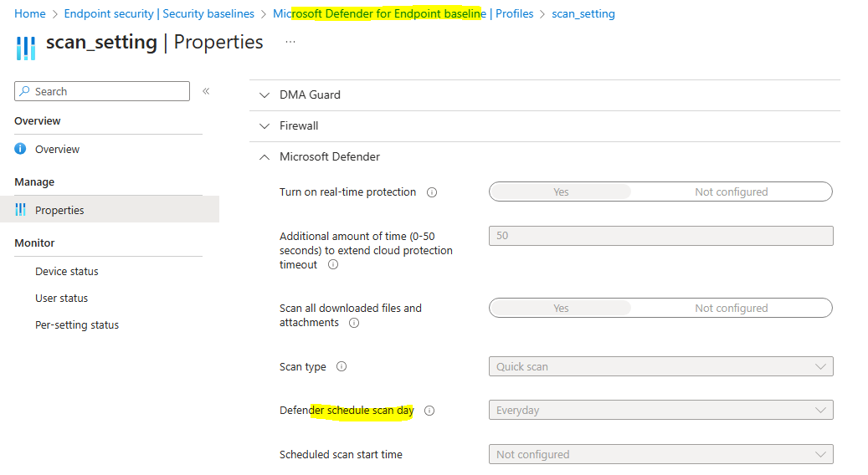Set Scan all downloaded files to Not configured
Screen dimensions: 868x475
click(x=732, y=308)
